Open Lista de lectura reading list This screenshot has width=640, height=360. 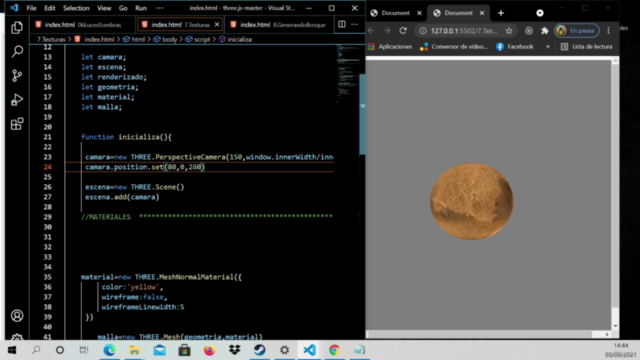point(587,47)
